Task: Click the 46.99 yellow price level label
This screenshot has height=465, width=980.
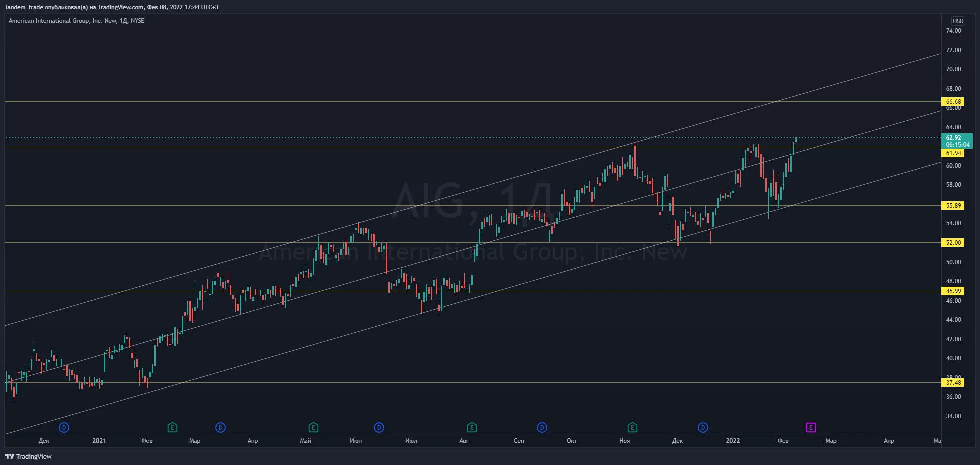Action: point(953,291)
